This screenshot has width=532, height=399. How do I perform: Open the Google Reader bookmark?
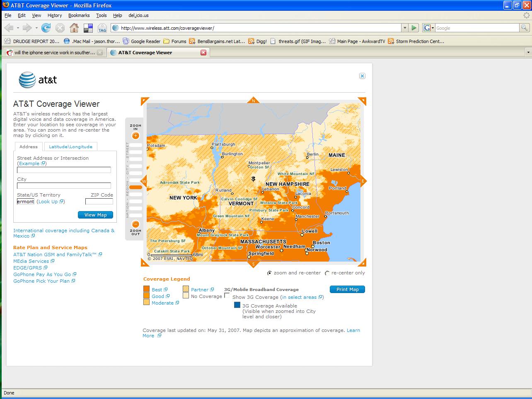(142, 41)
